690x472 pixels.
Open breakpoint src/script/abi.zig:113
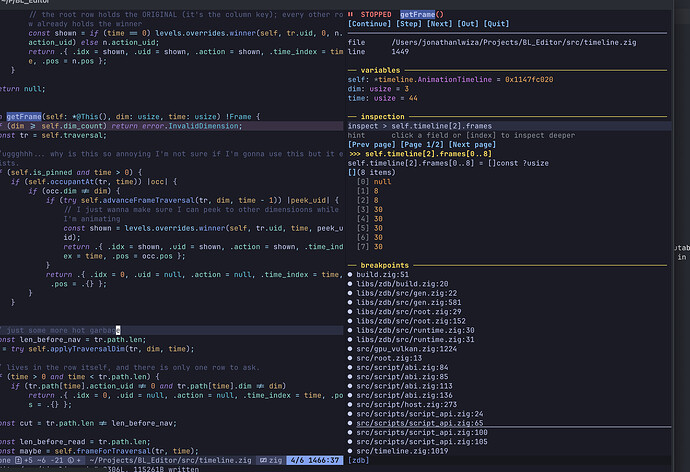[404, 386]
